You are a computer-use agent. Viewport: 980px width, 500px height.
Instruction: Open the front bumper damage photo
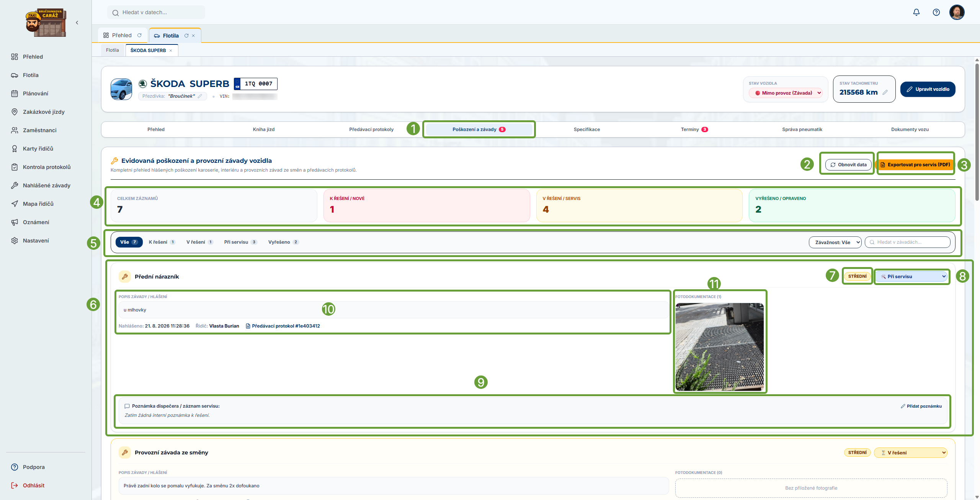click(719, 347)
